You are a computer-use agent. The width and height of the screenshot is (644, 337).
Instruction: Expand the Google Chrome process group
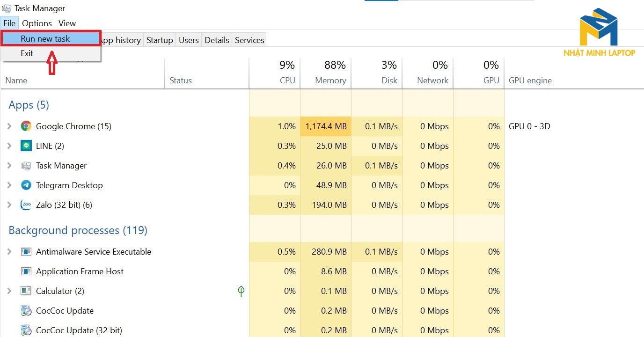[9, 126]
